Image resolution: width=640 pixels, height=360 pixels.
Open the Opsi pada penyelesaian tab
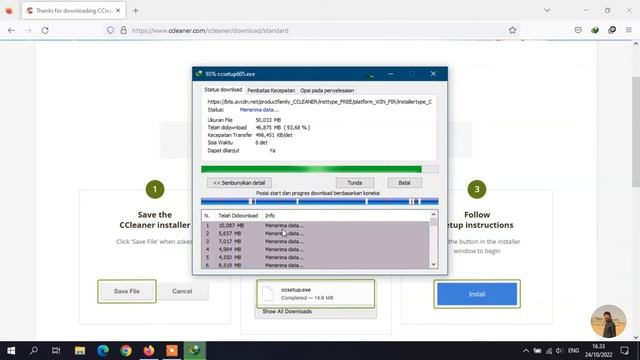[327, 90]
